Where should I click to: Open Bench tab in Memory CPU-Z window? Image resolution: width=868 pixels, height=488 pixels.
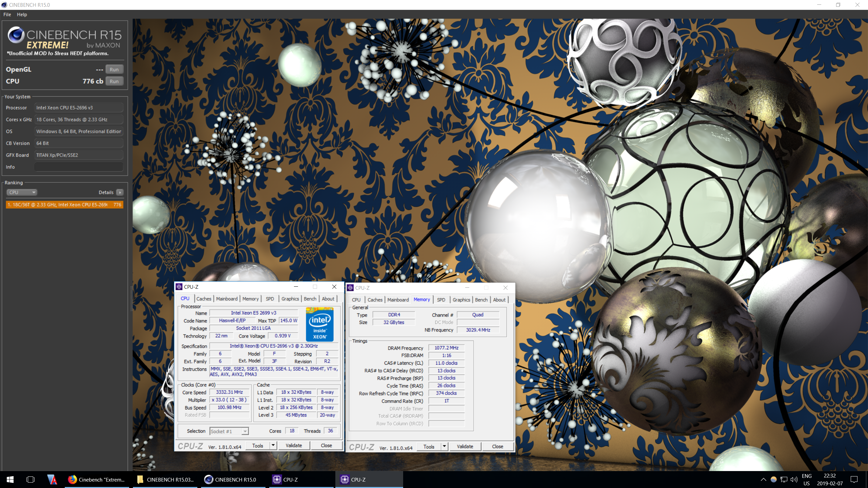tap(481, 300)
